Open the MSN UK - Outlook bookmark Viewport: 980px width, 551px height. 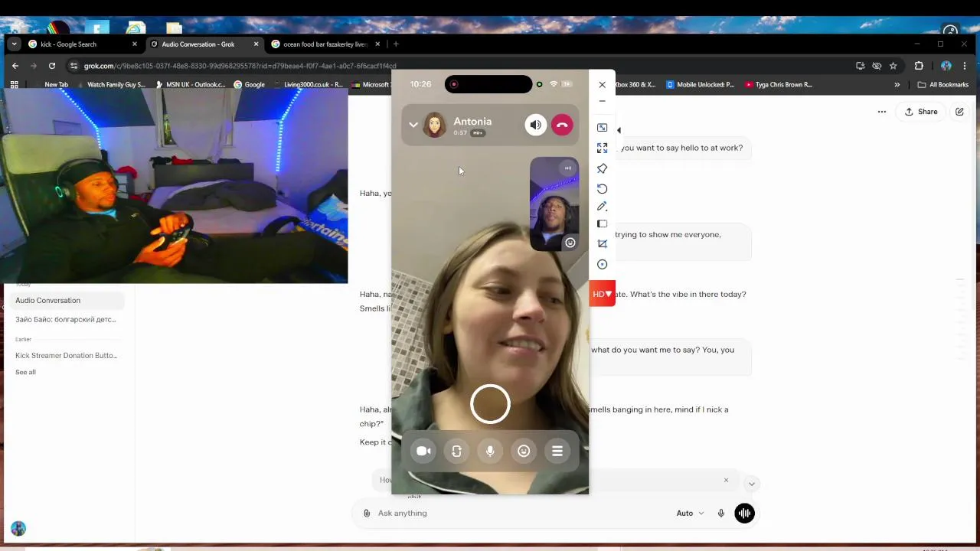(x=190, y=85)
